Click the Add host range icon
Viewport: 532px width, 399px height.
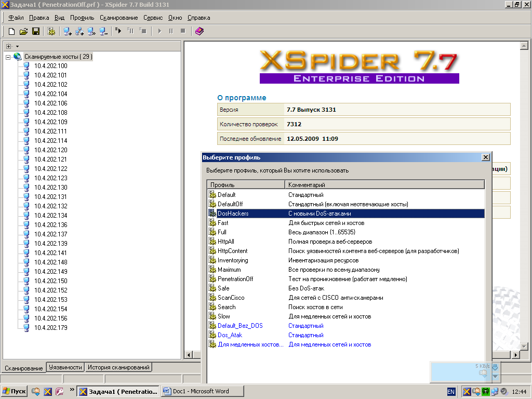click(79, 31)
